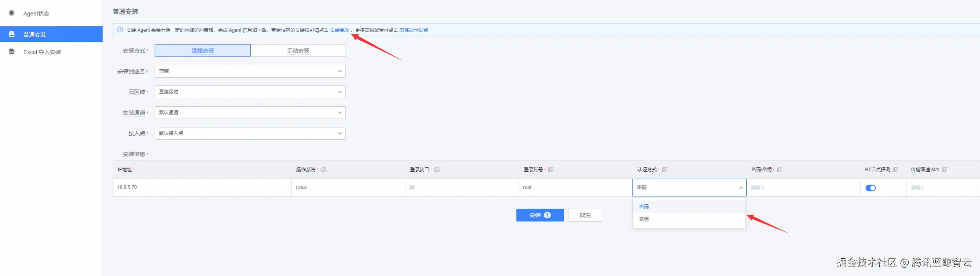Click batch edit icon beside BT节点探测 header
Viewport: 980px width, 276px height.
tap(896, 170)
